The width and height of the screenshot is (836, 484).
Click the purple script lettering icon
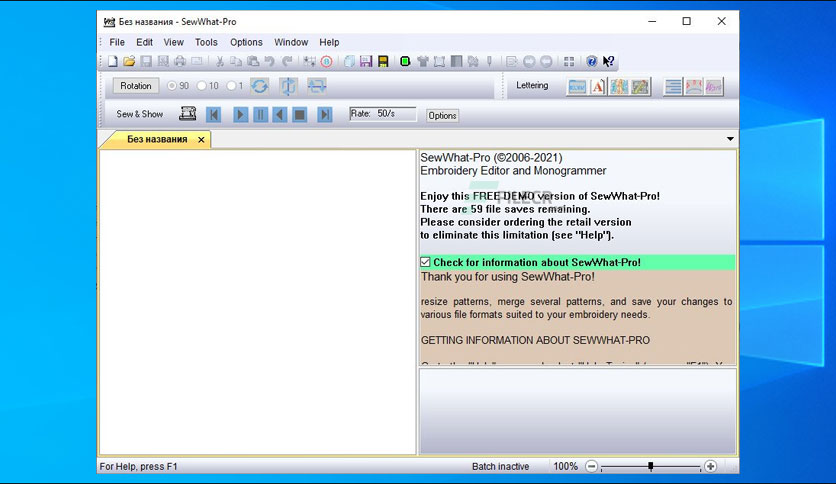pos(713,86)
